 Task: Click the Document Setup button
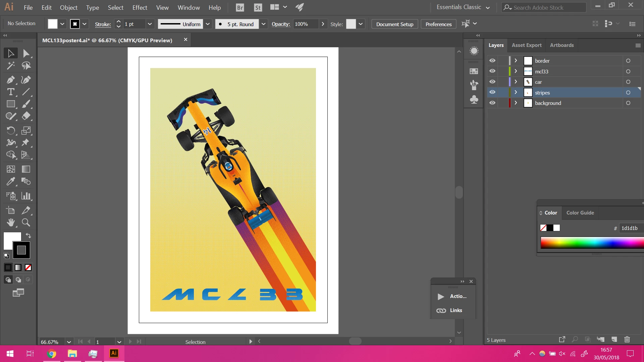[x=394, y=24]
